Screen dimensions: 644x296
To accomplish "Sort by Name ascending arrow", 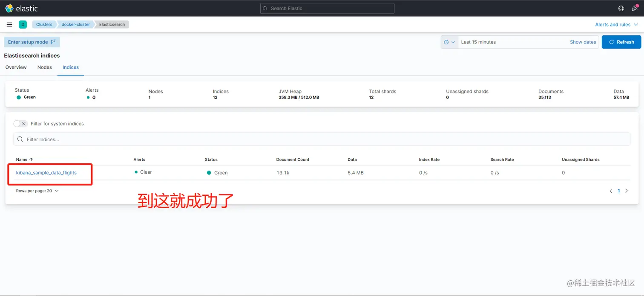I will coord(31,160).
